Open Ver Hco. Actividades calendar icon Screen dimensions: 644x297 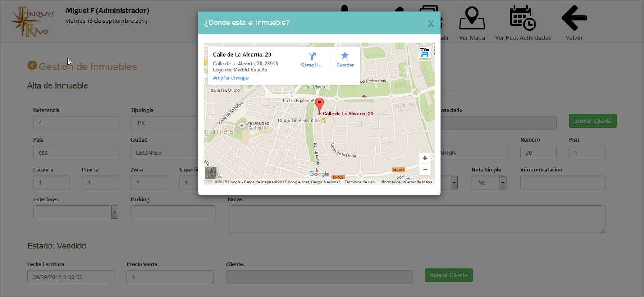pyautogui.click(x=522, y=19)
